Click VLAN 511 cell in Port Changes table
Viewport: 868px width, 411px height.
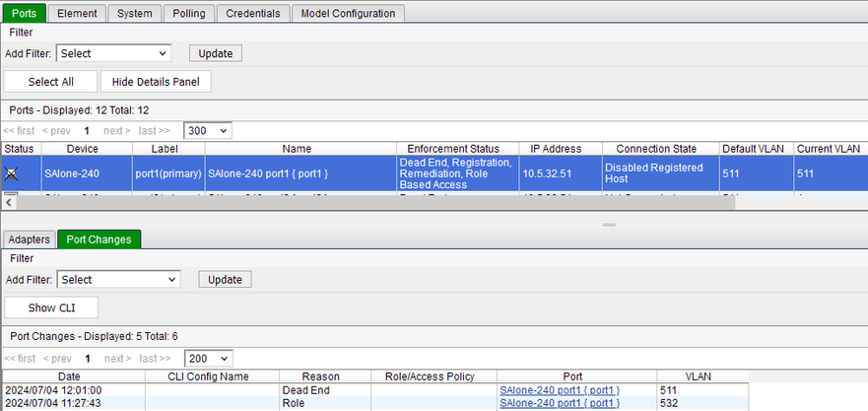[702, 390]
